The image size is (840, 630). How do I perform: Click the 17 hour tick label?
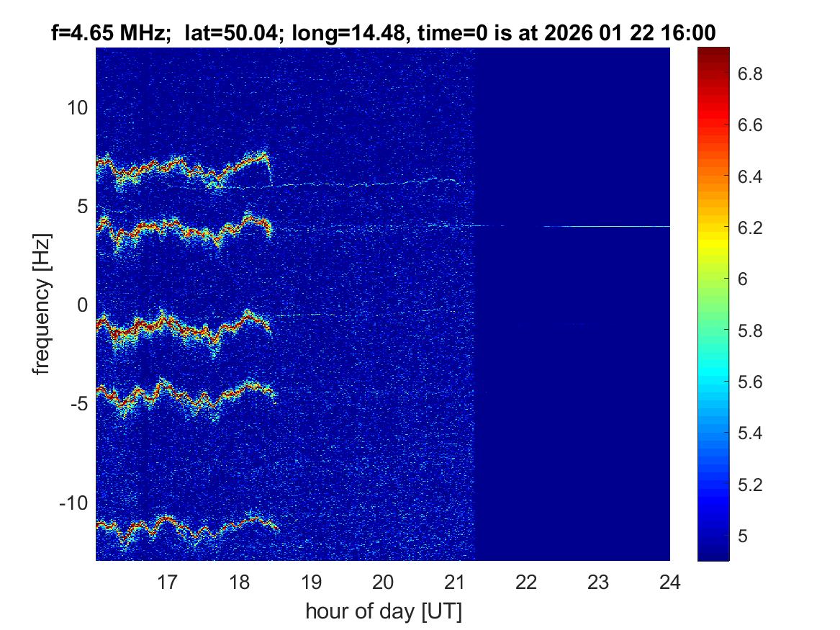[168, 580]
